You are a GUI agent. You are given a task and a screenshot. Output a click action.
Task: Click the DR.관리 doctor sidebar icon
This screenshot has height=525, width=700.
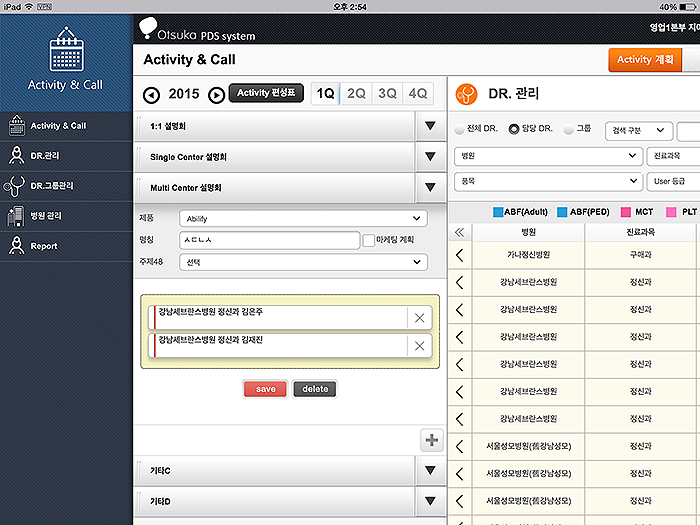pos(17,155)
